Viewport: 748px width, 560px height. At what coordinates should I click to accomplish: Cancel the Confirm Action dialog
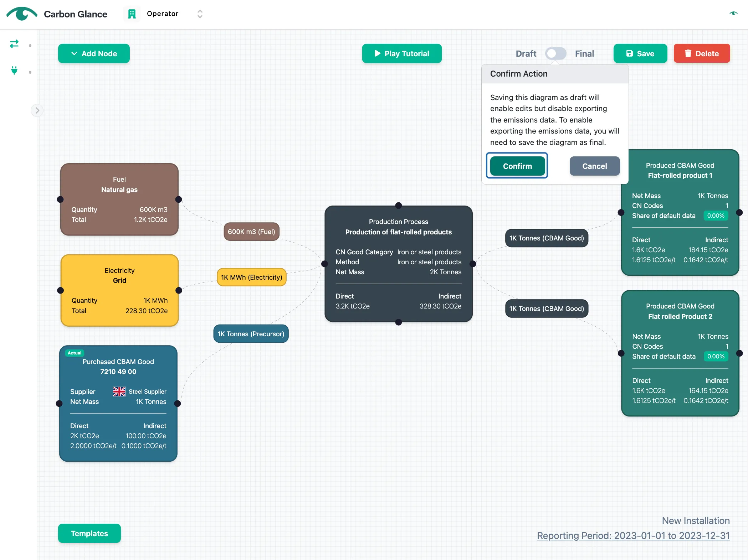point(595,166)
